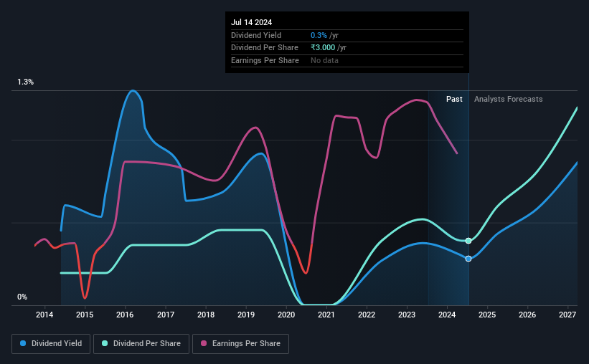Click the 'Dividend Per Share' tooltip row label
Viewport: 589px width, 364px height.
coord(265,48)
